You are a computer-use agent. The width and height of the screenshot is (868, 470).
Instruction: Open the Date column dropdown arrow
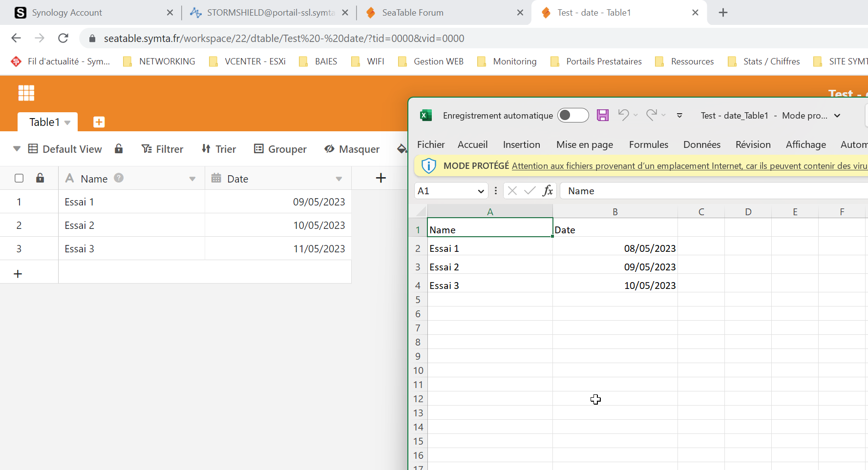[x=339, y=179]
